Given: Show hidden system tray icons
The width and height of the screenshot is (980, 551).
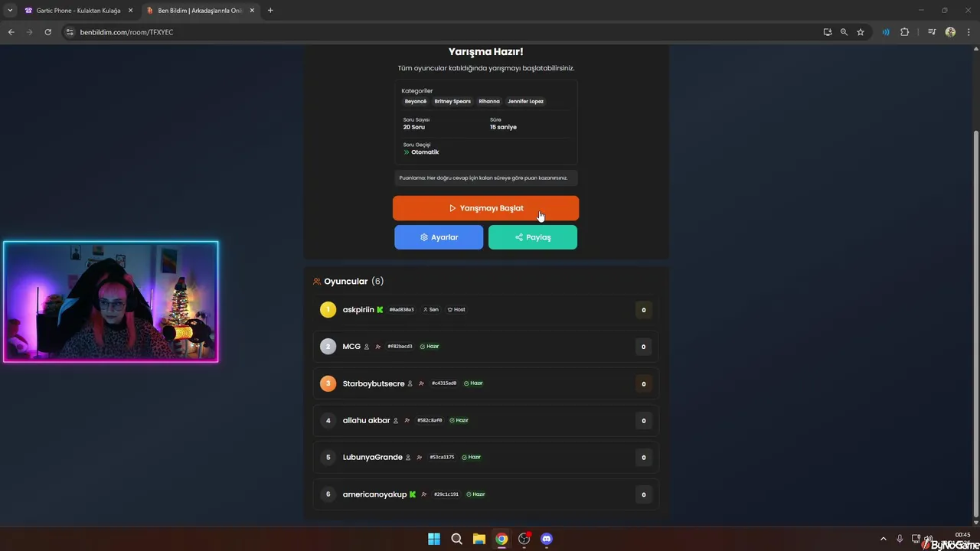Looking at the screenshot, I should tap(883, 539).
